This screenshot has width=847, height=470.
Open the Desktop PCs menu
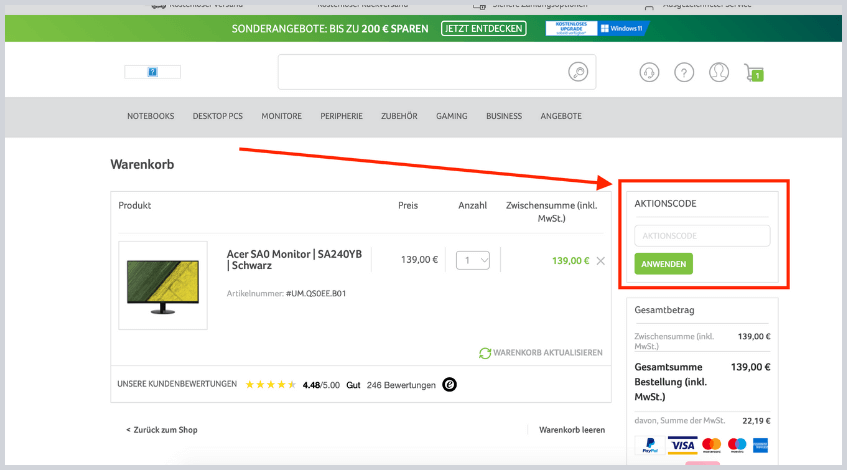tap(218, 116)
